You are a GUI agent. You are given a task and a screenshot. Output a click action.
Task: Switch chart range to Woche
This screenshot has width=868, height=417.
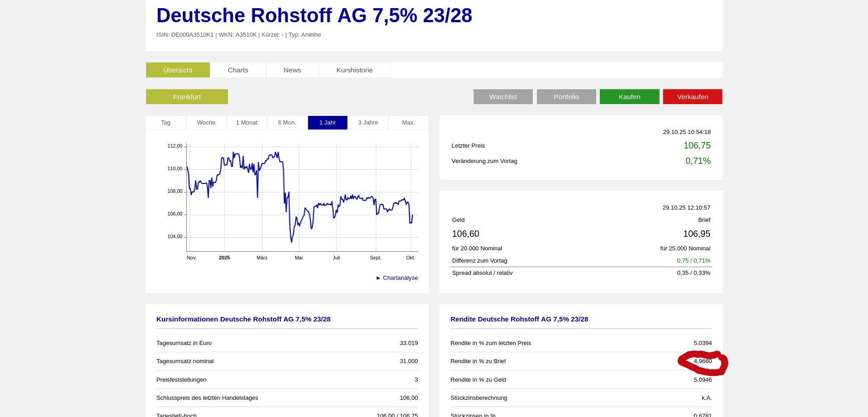click(x=206, y=123)
